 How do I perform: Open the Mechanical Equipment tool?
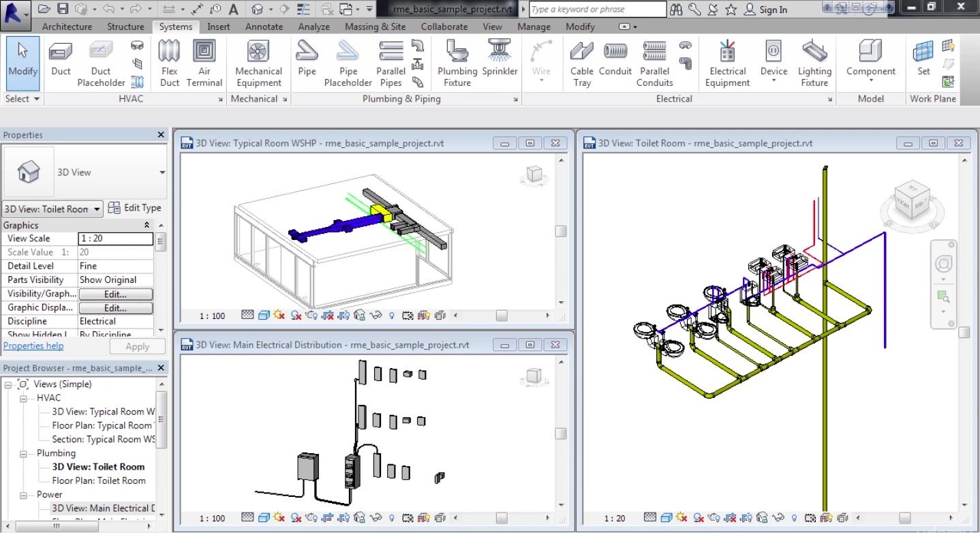click(x=258, y=61)
